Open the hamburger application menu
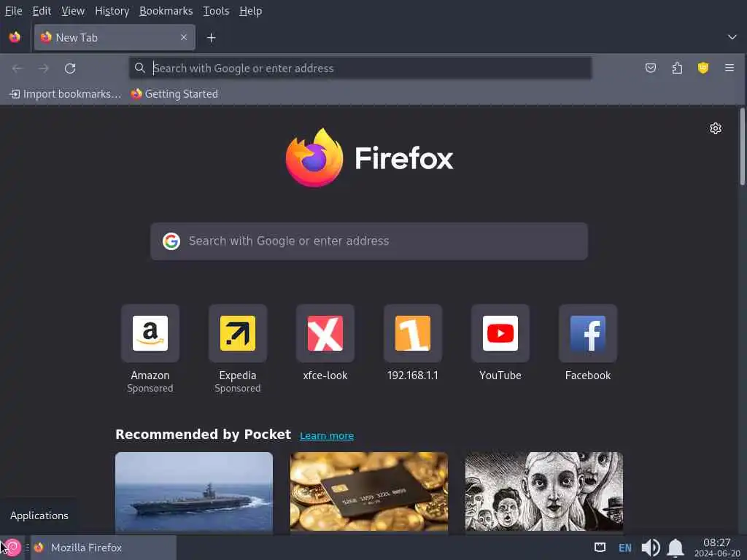Screen dimensions: 747x560 point(729,68)
